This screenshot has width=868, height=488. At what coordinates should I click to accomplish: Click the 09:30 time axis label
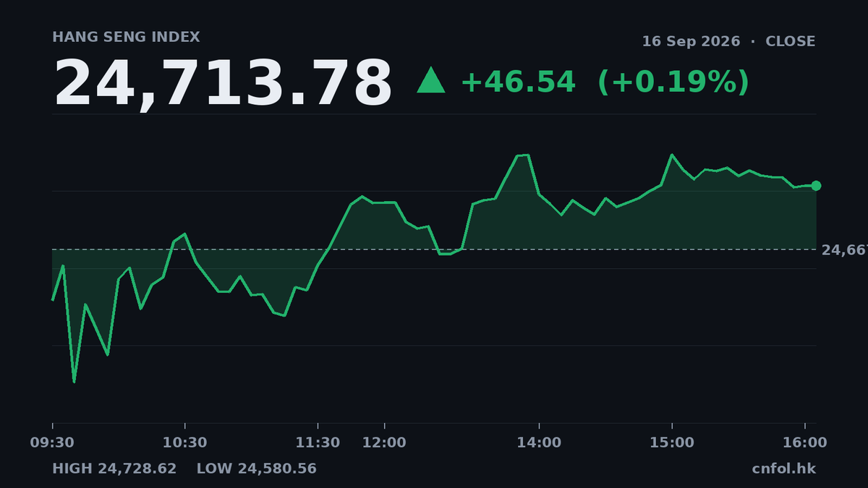[x=52, y=442]
